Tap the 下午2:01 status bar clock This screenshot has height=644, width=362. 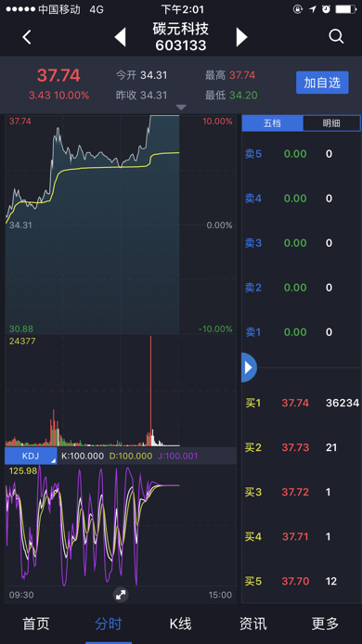pos(183,9)
